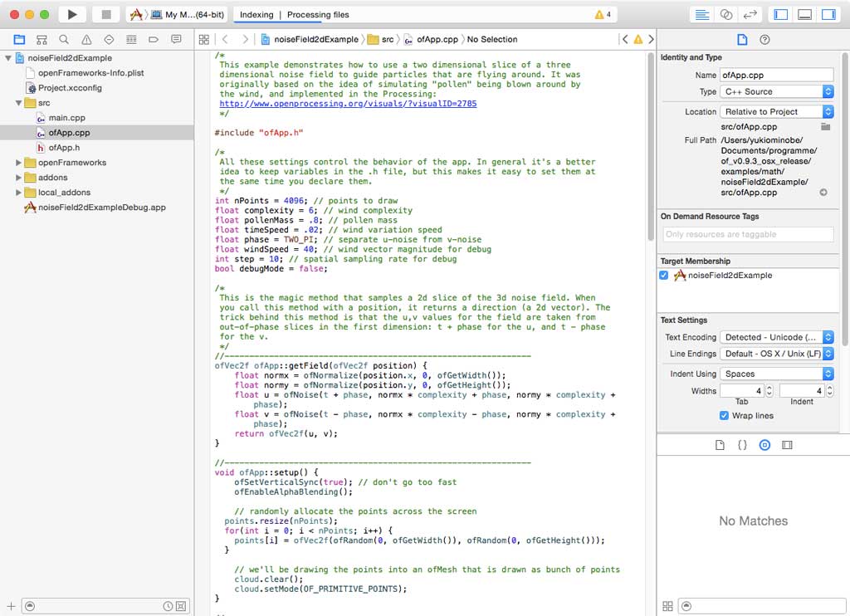Collapse the src folder
Viewport: 850px width, 616px height.
[x=19, y=103]
